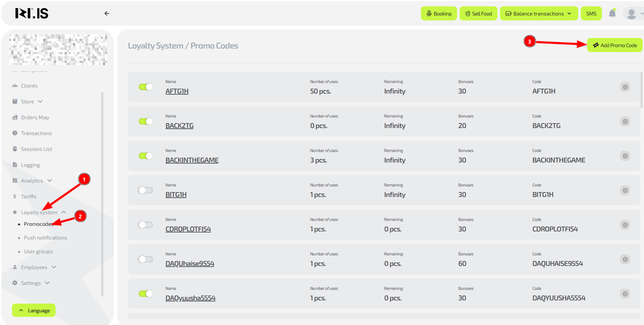The width and height of the screenshot is (644, 325).
Task: Click the RI.IS logo
Action: pyautogui.click(x=32, y=13)
